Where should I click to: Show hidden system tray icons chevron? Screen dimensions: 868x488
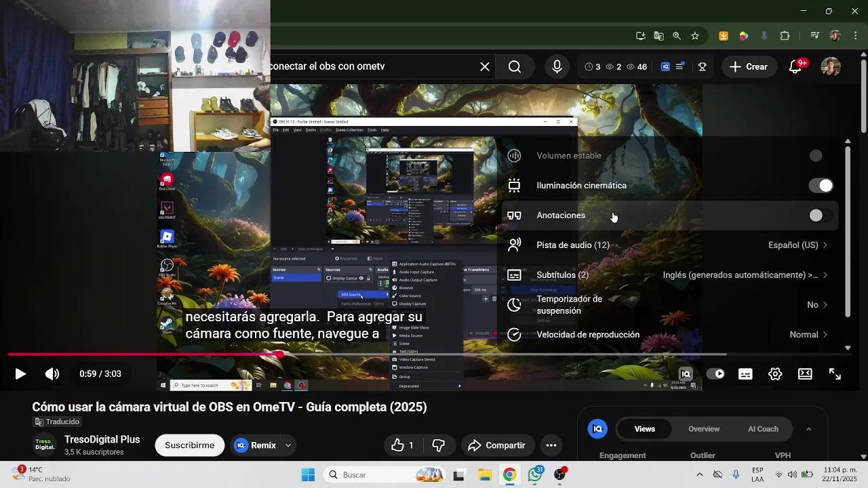(x=700, y=474)
